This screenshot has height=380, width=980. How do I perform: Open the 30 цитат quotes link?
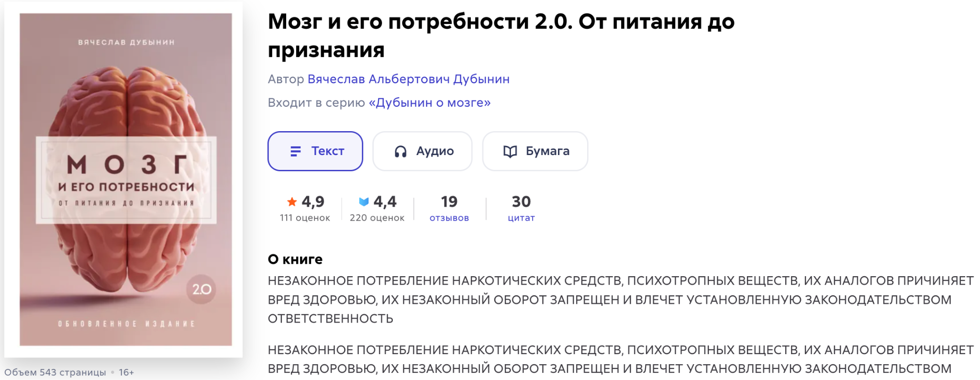point(521,209)
